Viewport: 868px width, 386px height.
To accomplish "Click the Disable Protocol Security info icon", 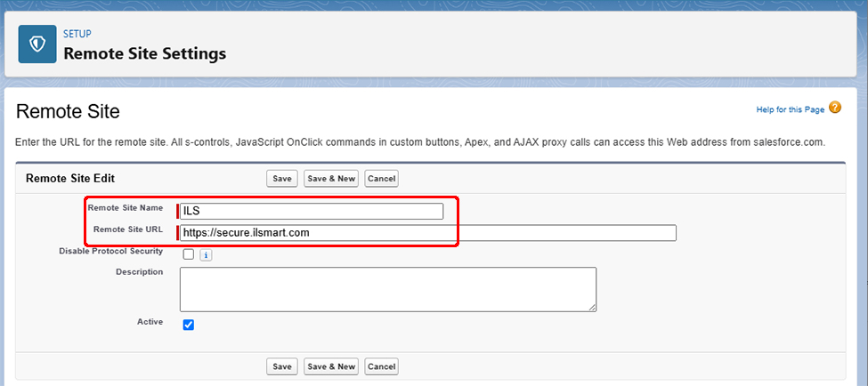I will [x=206, y=255].
